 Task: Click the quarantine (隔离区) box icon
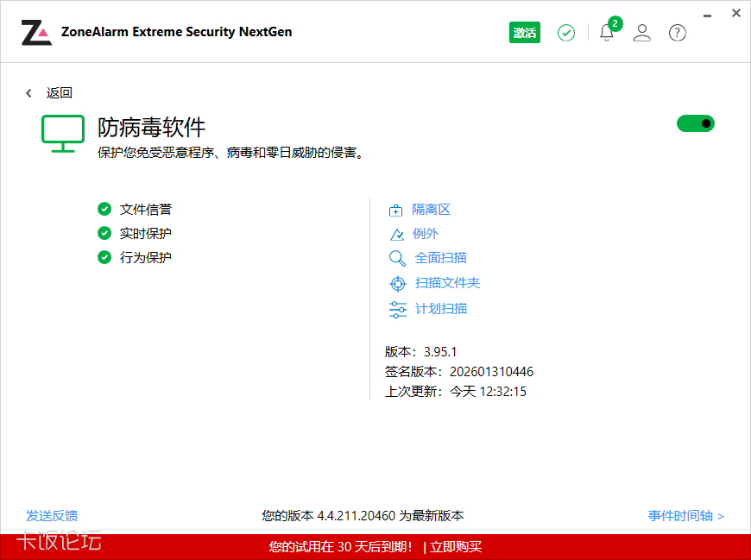(x=396, y=211)
